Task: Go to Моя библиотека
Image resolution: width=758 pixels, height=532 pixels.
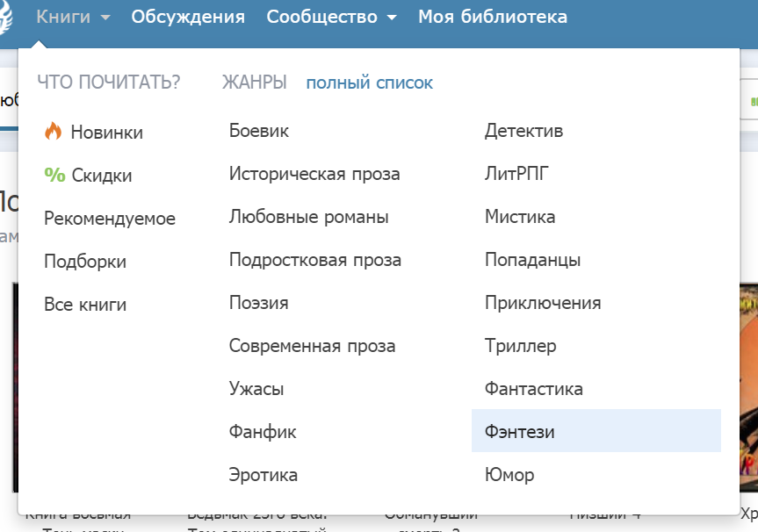Action: (492, 17)
